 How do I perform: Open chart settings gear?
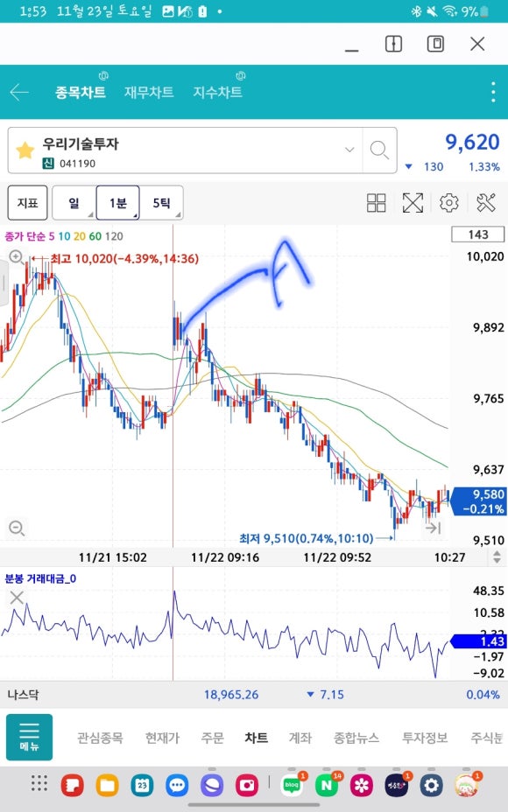(449, 203)
